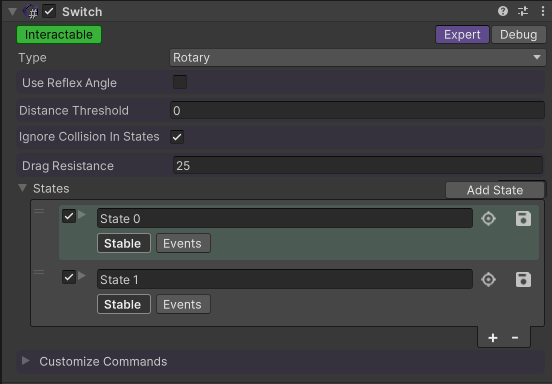The image size is (552, 384).
Task: Grab the State 0 row reorder handle
Action: click(x=39, y=211)
